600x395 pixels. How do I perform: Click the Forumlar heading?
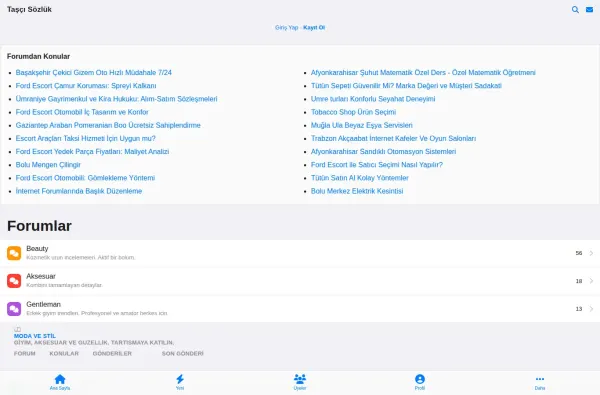pyautogui.click(x=39, y=226)
